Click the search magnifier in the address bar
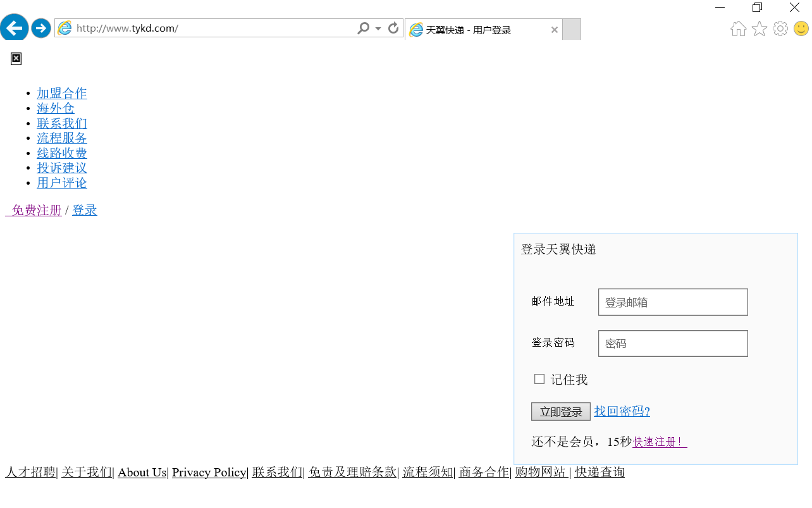812x508 pixels. pos(364,28)
